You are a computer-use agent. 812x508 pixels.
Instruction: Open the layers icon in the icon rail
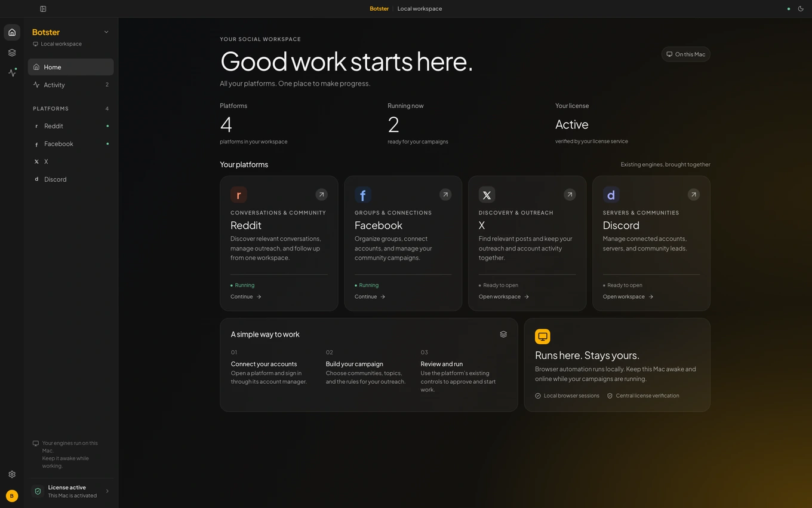click(x=12, y=53)
